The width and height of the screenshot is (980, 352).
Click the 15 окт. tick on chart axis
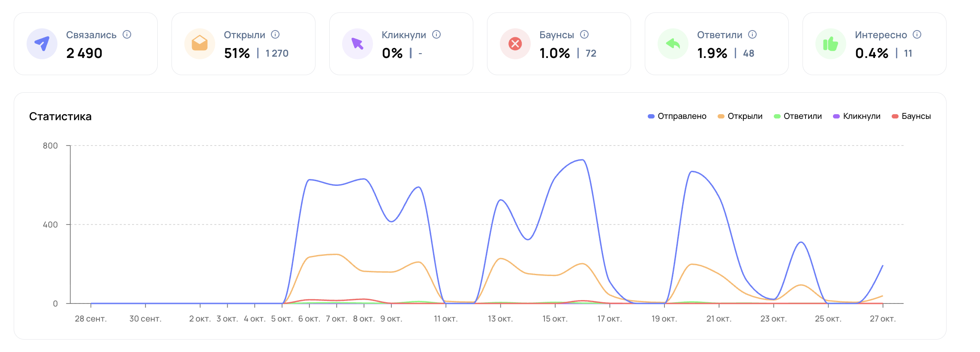coord(555,319)
